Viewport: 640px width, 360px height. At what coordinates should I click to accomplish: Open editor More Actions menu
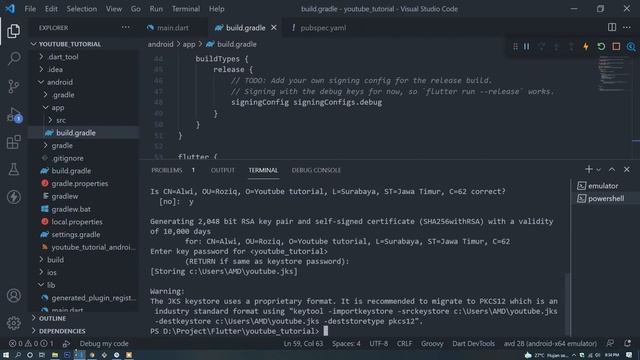pyautogui.click(x=627, y=27)
